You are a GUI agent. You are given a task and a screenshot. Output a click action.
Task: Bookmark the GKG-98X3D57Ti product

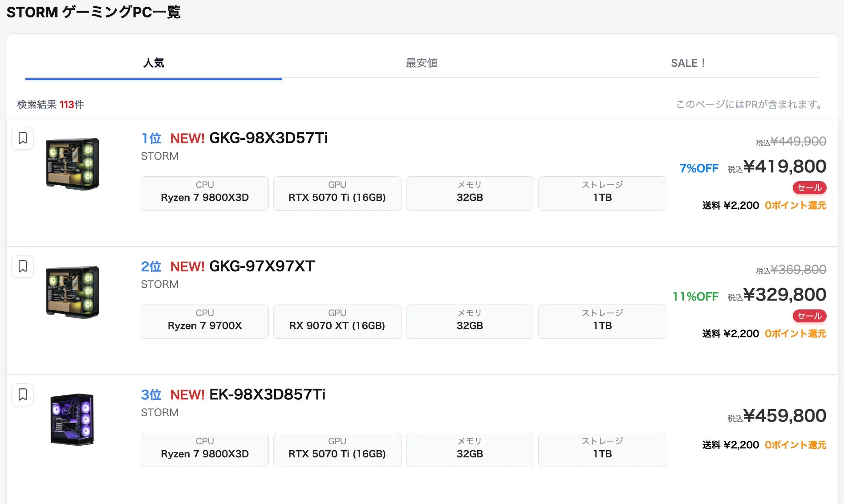(x=23, y=138)
